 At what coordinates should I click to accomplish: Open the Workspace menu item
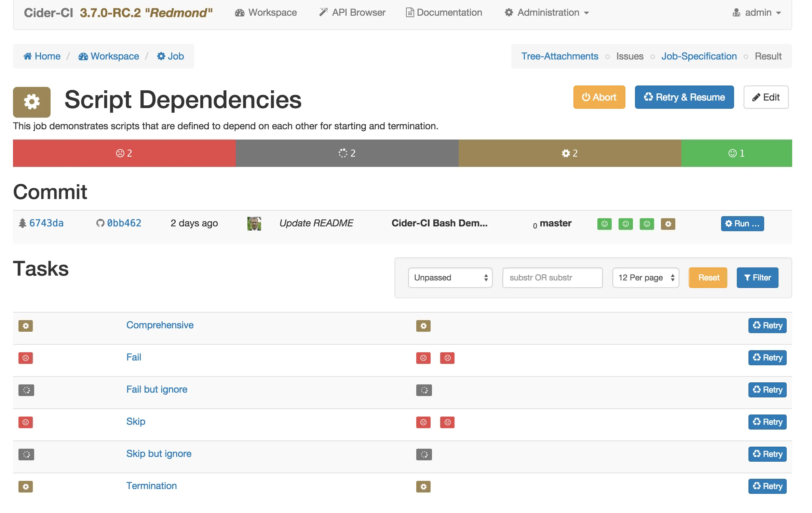pos(266,12)
